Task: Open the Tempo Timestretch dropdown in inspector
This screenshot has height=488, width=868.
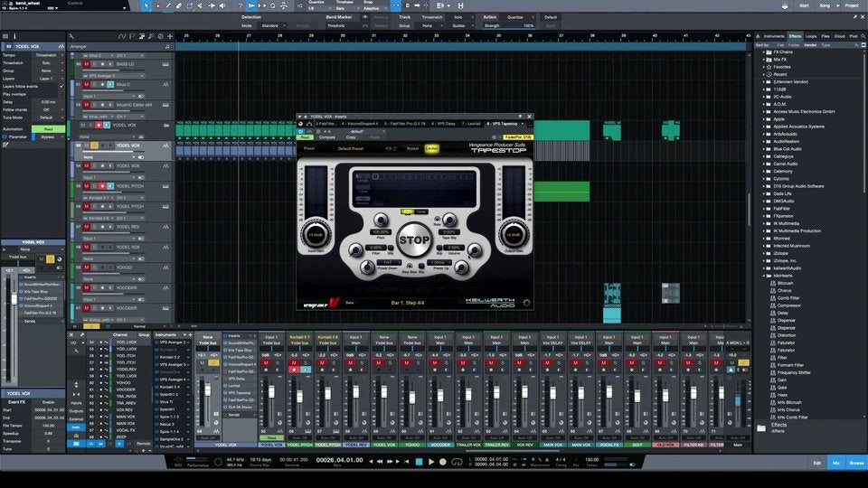Action: click(49, 55)
